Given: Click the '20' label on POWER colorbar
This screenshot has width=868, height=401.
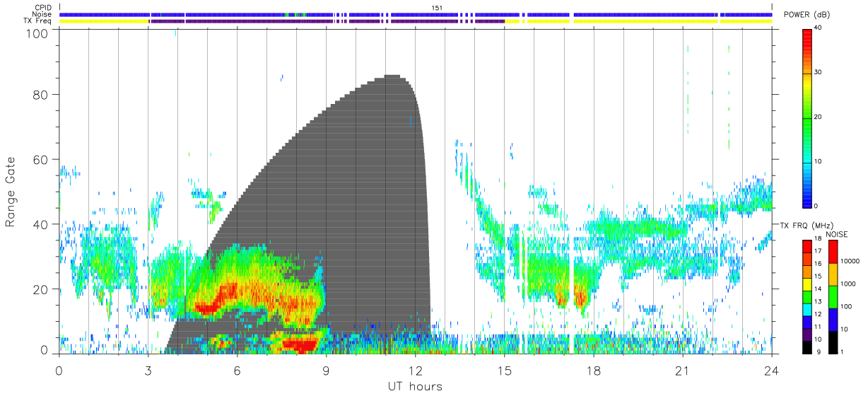Looking at the screenshot, I should tap(819, 117).
